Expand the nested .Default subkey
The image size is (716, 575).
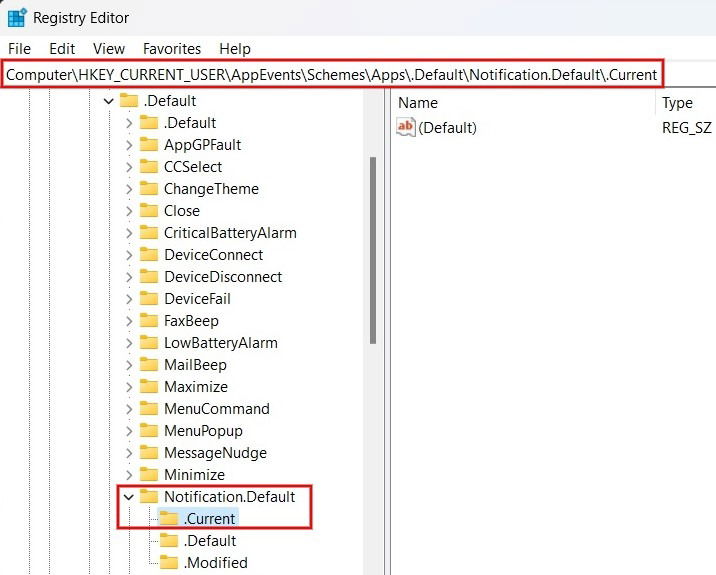(x=129, y=123)
